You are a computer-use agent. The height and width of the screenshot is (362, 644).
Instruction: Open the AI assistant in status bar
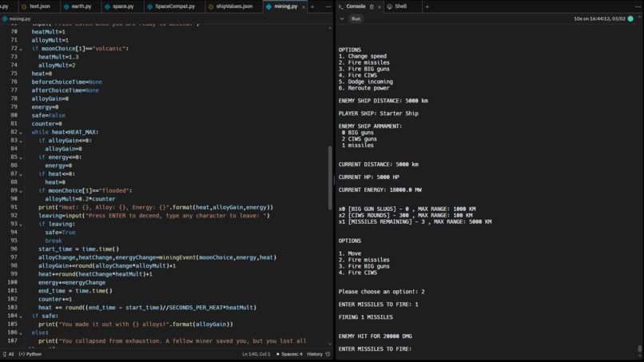point(8,354)
